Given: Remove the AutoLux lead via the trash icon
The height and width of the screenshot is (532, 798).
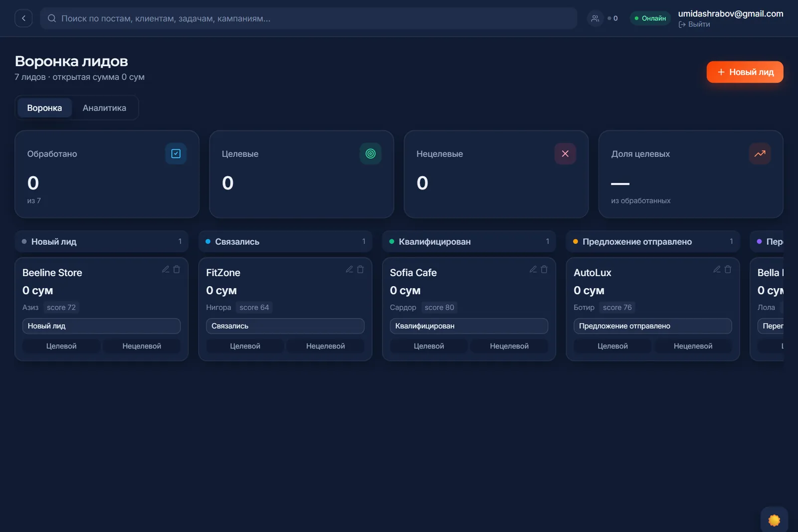Looking at the screenshot, I should [x=728, y=269].
